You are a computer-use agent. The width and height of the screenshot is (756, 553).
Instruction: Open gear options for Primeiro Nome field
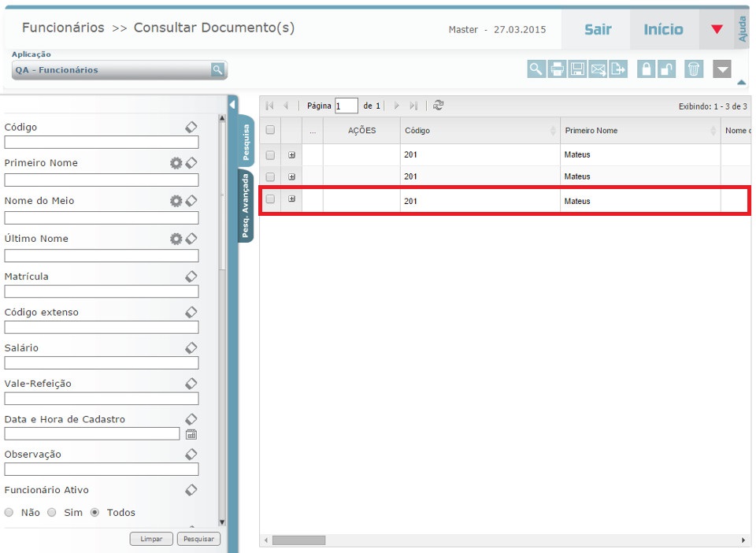coord(176,163)
